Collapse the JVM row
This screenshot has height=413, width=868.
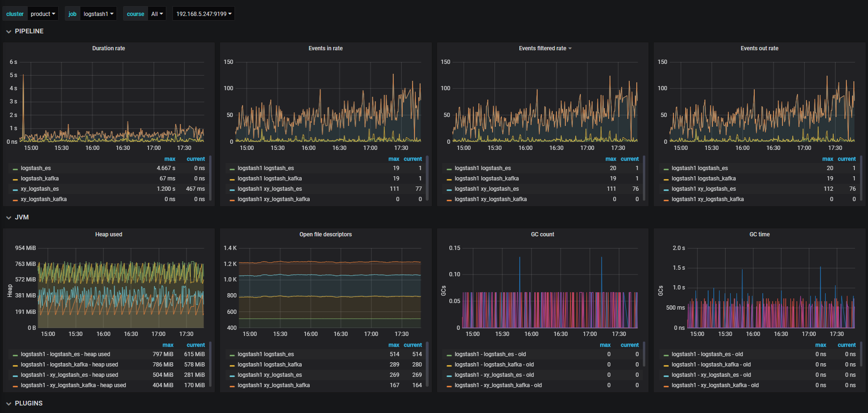[x=8, y=218]
